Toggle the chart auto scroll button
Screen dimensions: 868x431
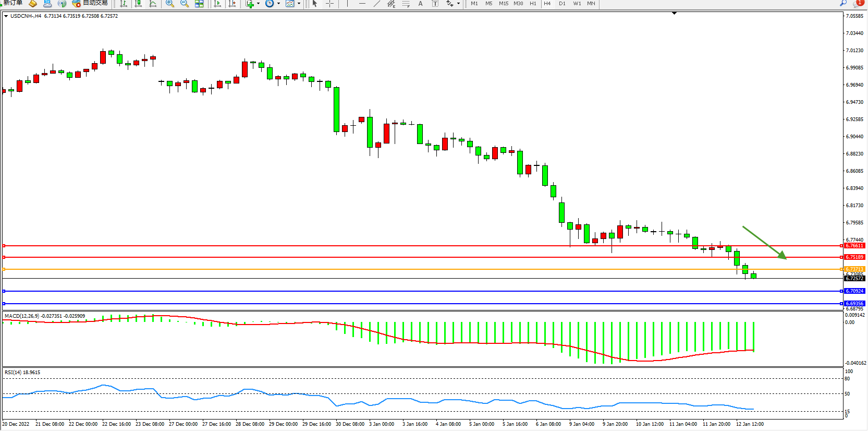217,4
